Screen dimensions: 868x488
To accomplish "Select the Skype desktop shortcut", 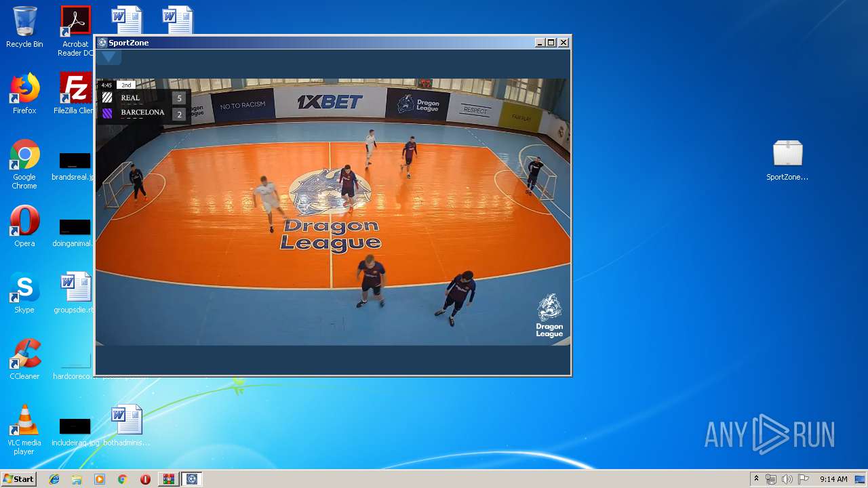I will [24, 293].
